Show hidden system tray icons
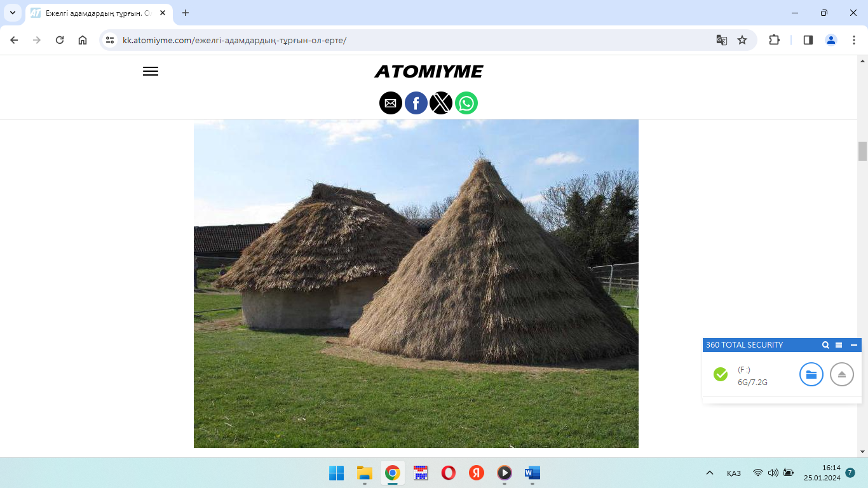The width and height of the screenshot is (868, 488). coord(710,473)
